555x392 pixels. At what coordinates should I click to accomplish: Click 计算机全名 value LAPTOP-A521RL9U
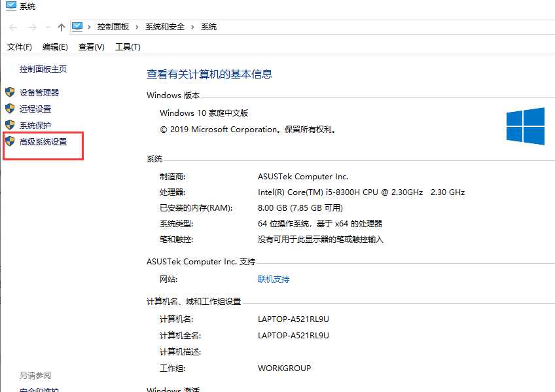click(x=293, y=336)
